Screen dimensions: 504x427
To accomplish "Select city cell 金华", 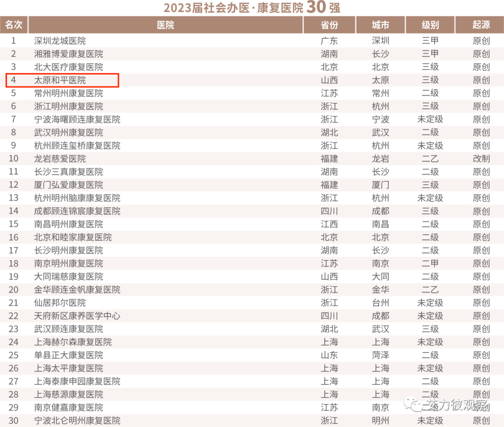I will (x=381, y=290).
